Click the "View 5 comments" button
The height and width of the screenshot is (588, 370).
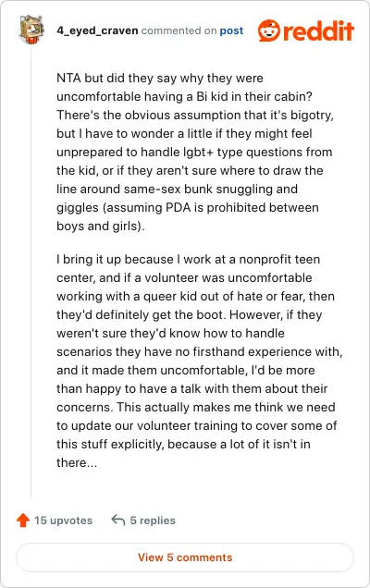[185, 557]
